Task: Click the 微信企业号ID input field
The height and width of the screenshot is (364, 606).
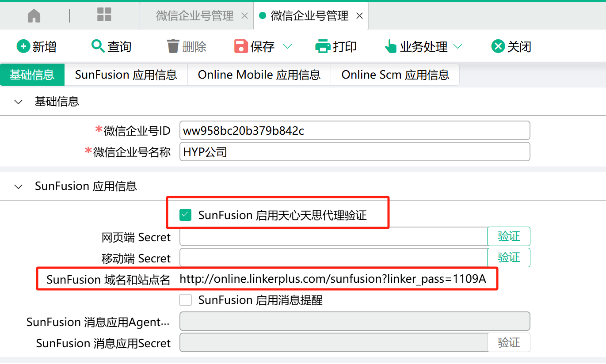Action: 354,131
